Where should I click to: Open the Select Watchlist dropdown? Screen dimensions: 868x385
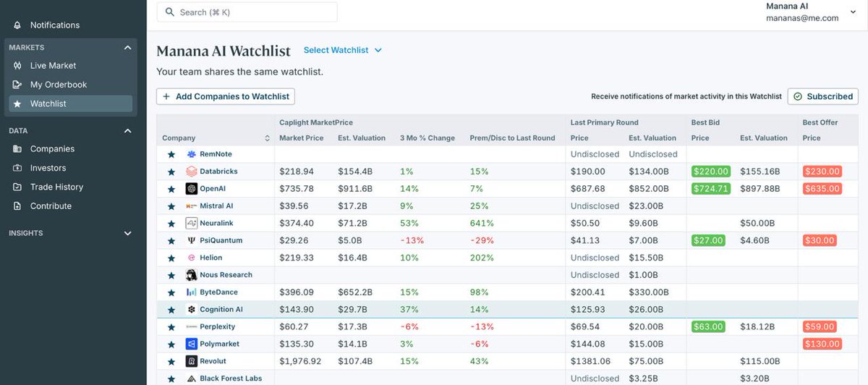343,50
